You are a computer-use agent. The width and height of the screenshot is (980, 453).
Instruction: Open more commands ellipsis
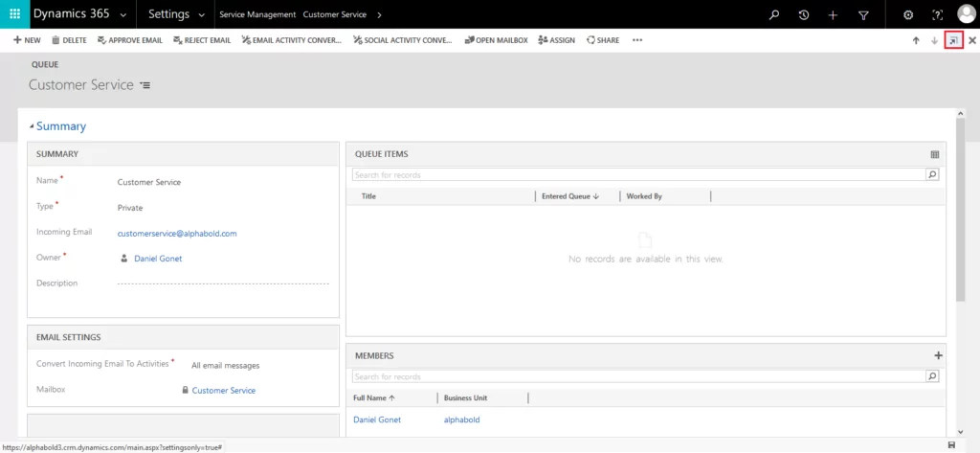pyautogui.click(x=636, y=40)
